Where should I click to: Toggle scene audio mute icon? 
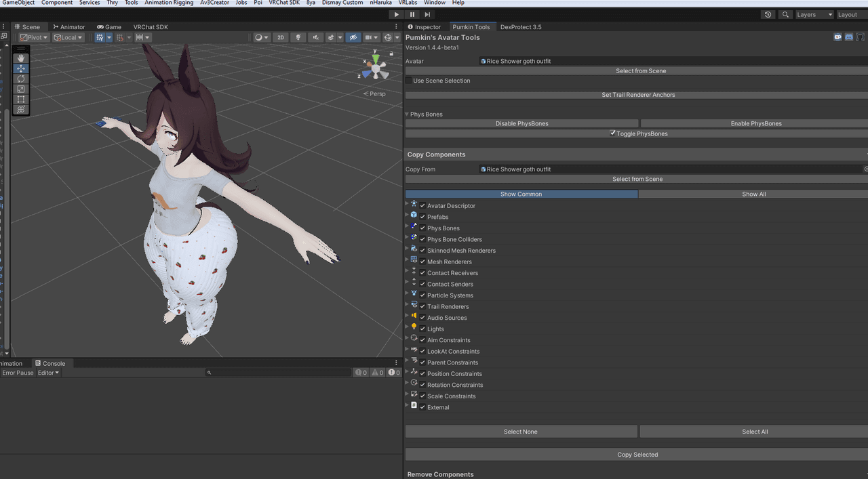[x=315, y=38]
